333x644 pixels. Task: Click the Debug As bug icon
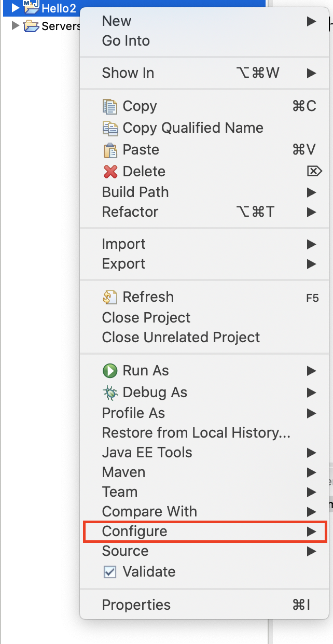point(110,393)
